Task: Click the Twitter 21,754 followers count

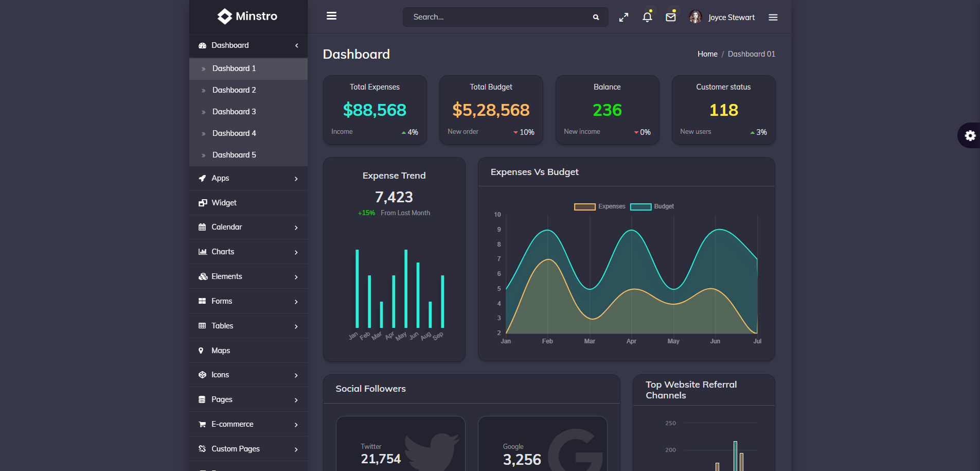Action: (381, 459)
